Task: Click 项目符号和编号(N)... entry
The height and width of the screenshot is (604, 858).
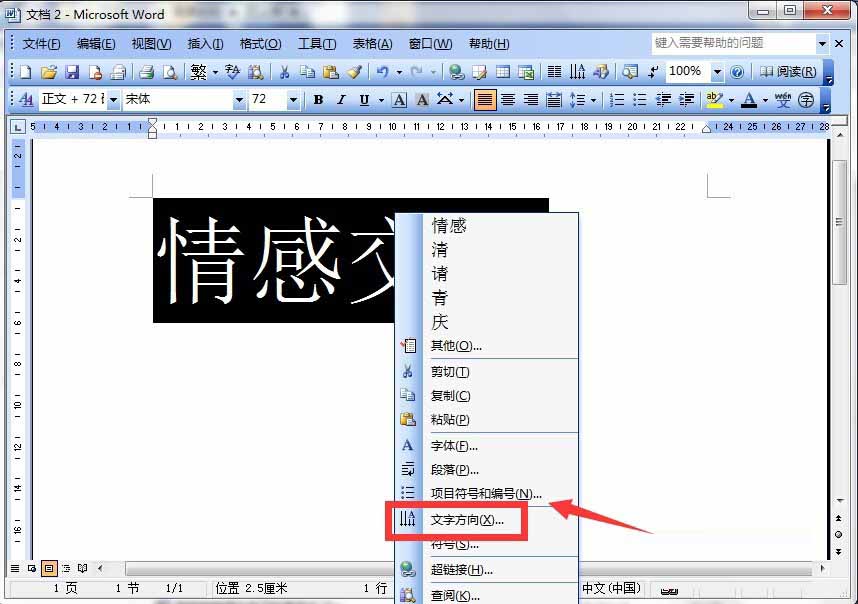Action: 486,493
